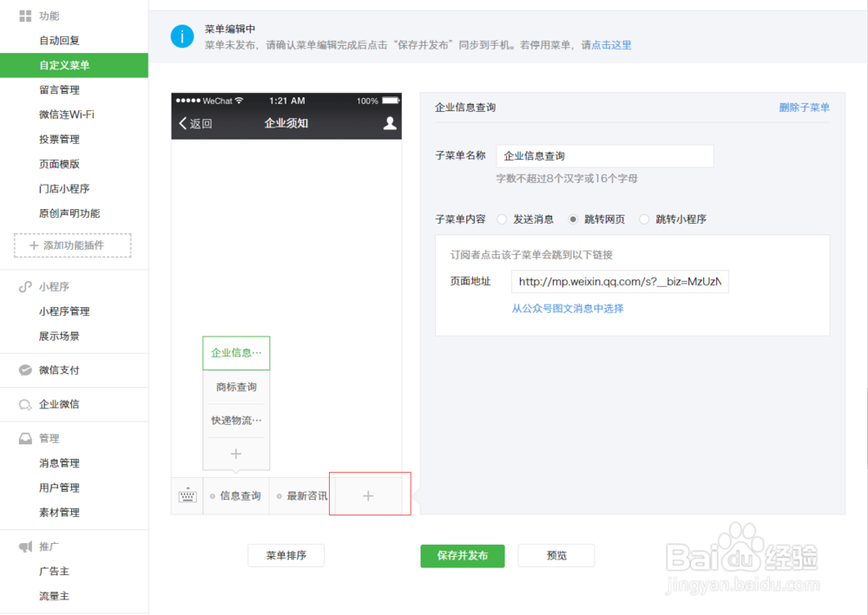Select the 信息查询 bottom menu

tap(236, 495)
